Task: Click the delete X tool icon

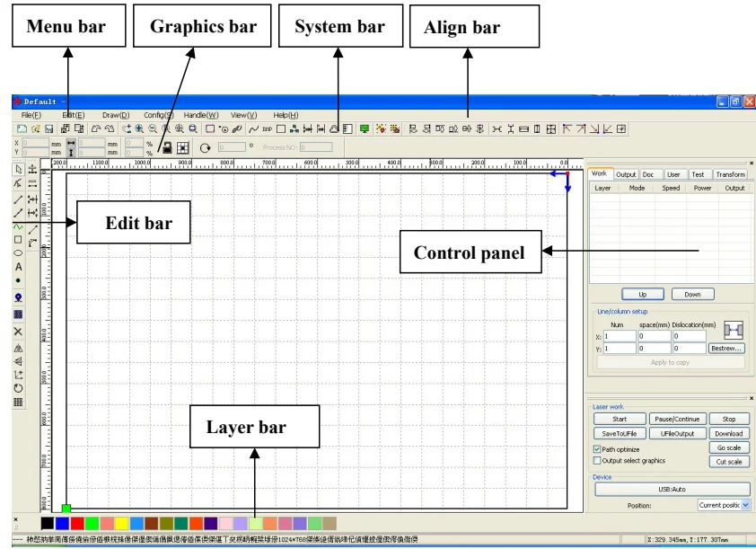Action: tap(18, 332)
